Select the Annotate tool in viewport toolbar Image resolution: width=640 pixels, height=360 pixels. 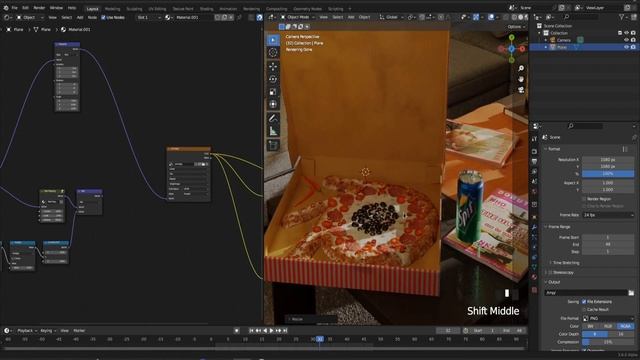point(273,118)
